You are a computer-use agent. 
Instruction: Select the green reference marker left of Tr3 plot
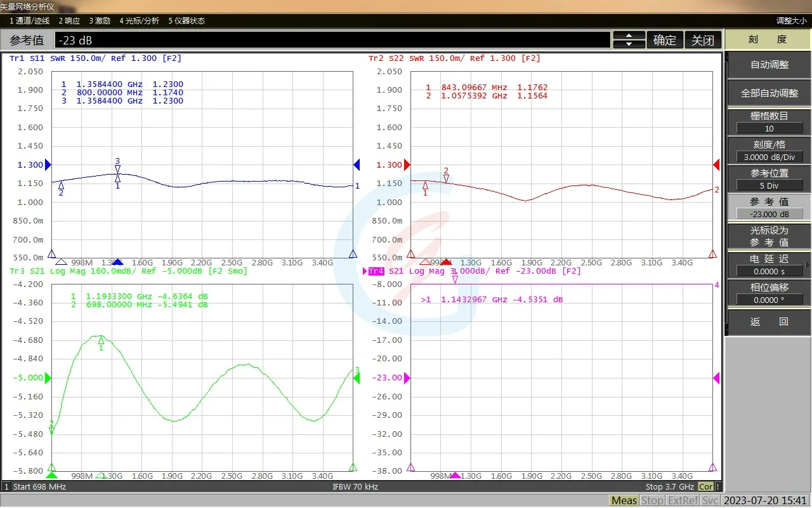48,378
